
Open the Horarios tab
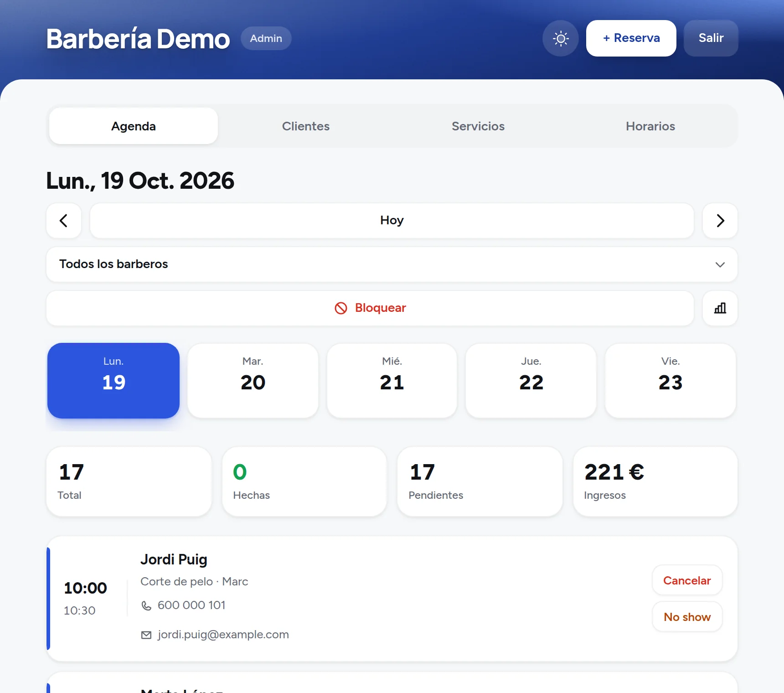(x=650, y=126)
